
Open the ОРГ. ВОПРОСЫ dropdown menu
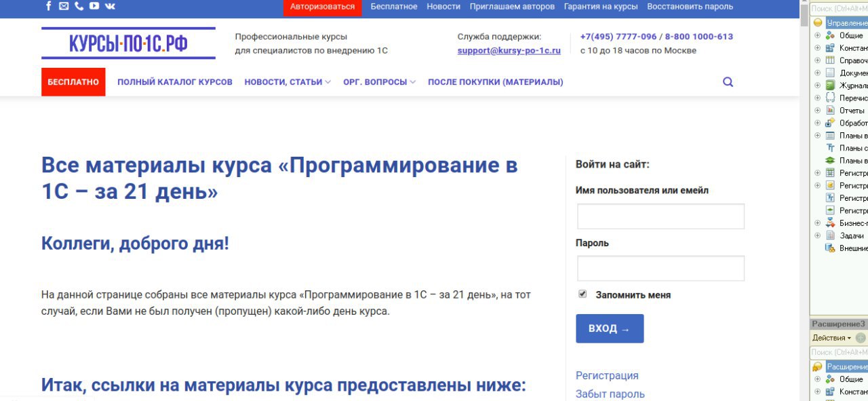(x=379, y=82)
